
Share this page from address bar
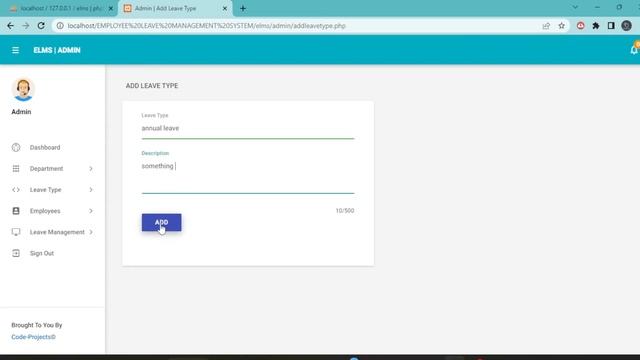546,26
